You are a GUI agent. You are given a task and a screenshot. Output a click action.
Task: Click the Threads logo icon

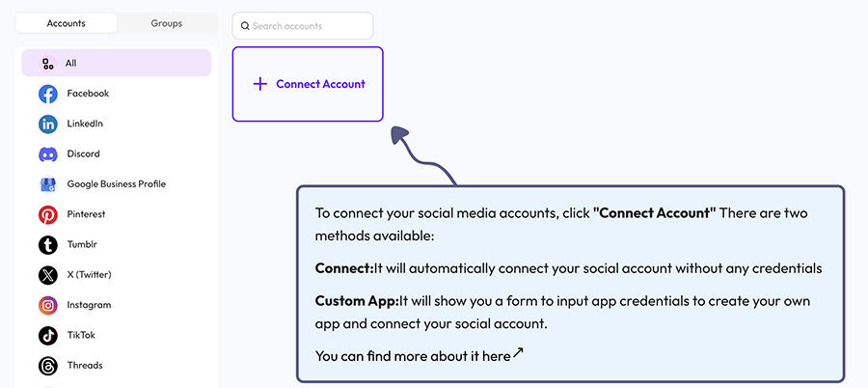[48, 366]
